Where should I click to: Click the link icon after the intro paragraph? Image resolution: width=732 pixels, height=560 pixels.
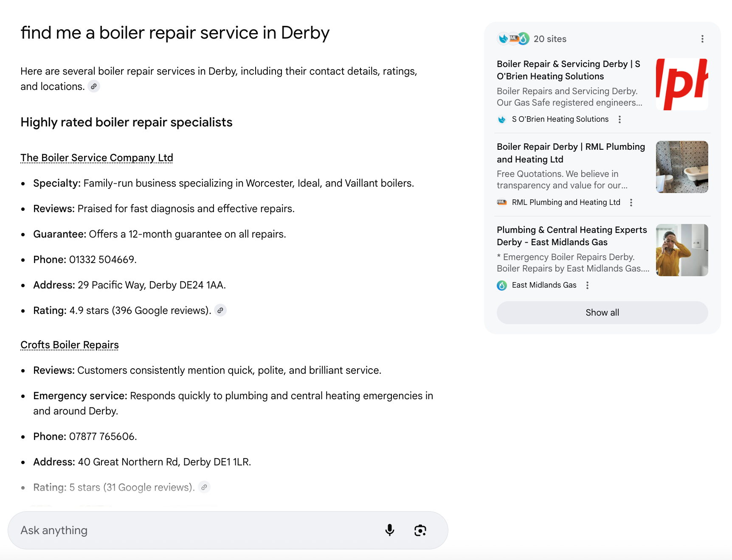click(94, 87)
